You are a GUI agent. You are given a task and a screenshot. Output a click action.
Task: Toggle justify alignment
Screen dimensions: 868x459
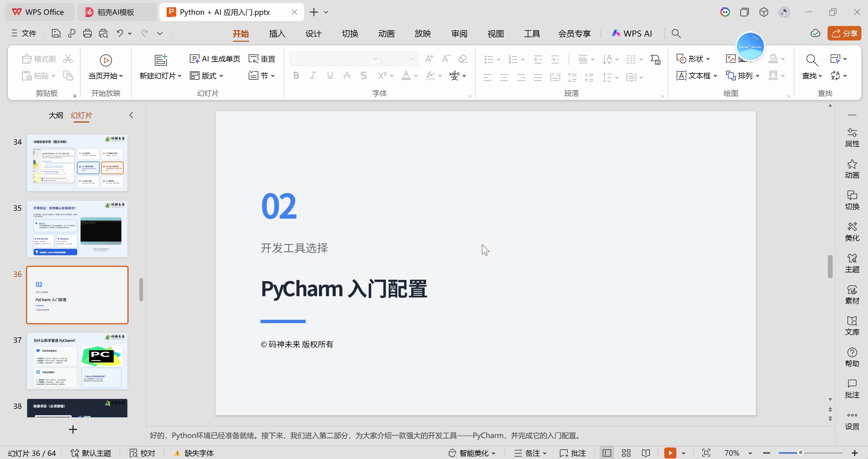538,78
